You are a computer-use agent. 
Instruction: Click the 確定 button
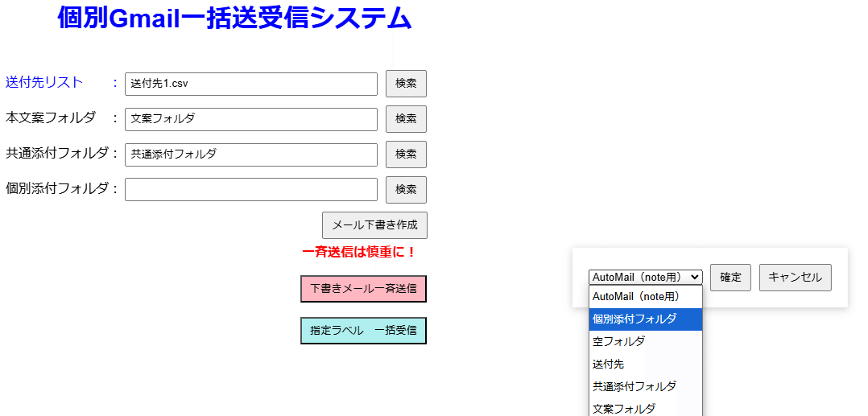[x=731, y=277]
